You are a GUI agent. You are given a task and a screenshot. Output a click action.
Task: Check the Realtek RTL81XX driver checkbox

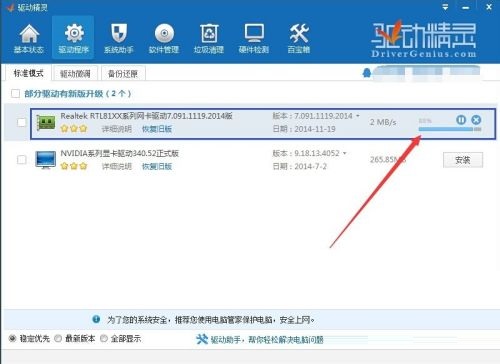22,122
